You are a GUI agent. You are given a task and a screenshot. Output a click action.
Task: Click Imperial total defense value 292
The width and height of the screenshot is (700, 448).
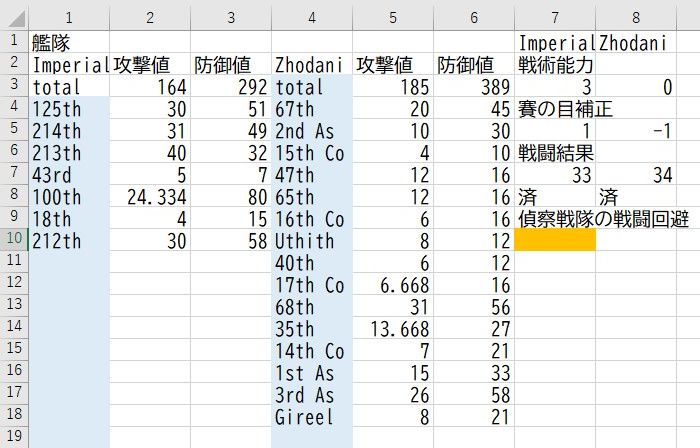tap(231, 86)
